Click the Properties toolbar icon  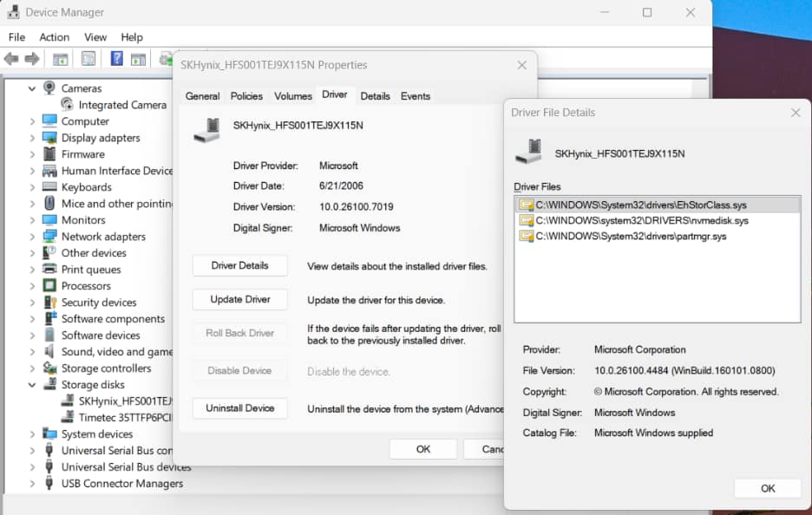point(88,58)
